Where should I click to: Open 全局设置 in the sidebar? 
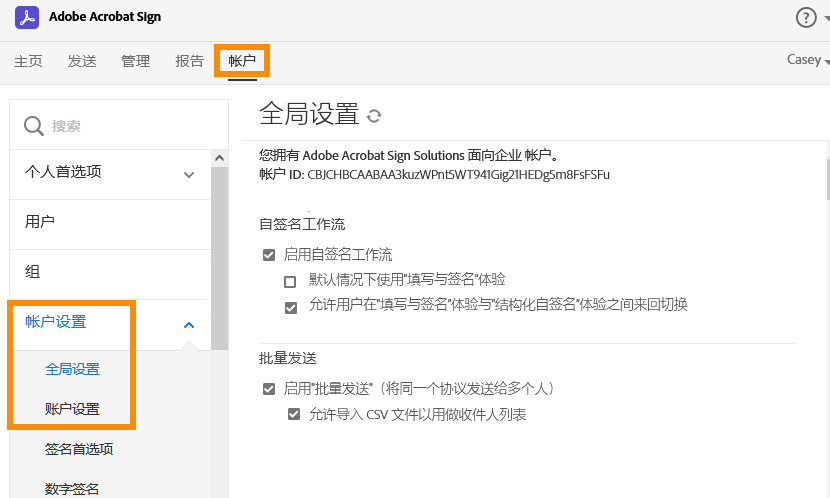tap(73, 369)
